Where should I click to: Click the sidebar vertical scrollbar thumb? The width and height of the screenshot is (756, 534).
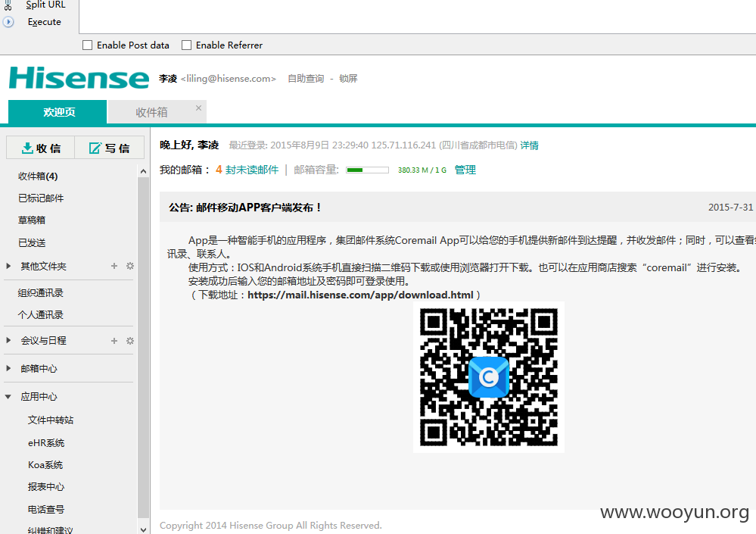click(x=143, y=347)
